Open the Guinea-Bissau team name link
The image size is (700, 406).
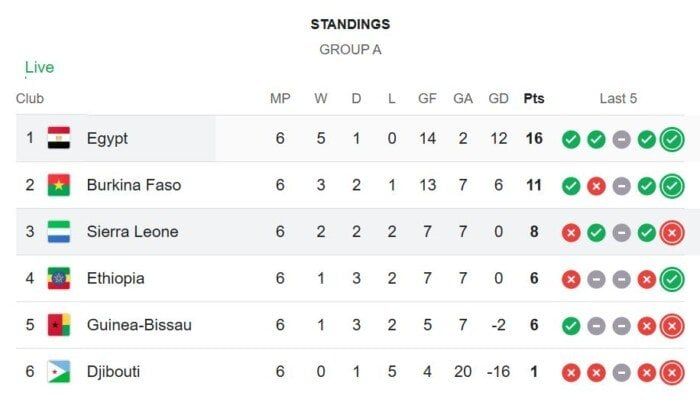(139, 325)
